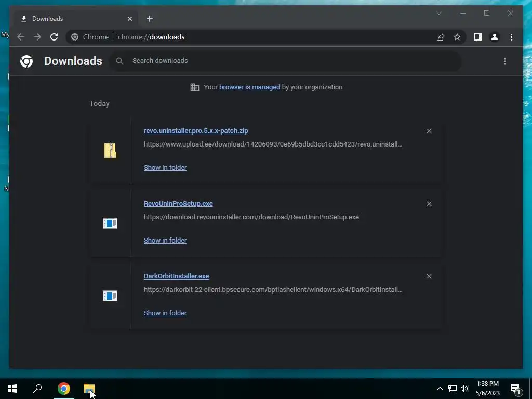532x399 pixels.
Task: Close the Downloads tab
Action: (129, 19)
